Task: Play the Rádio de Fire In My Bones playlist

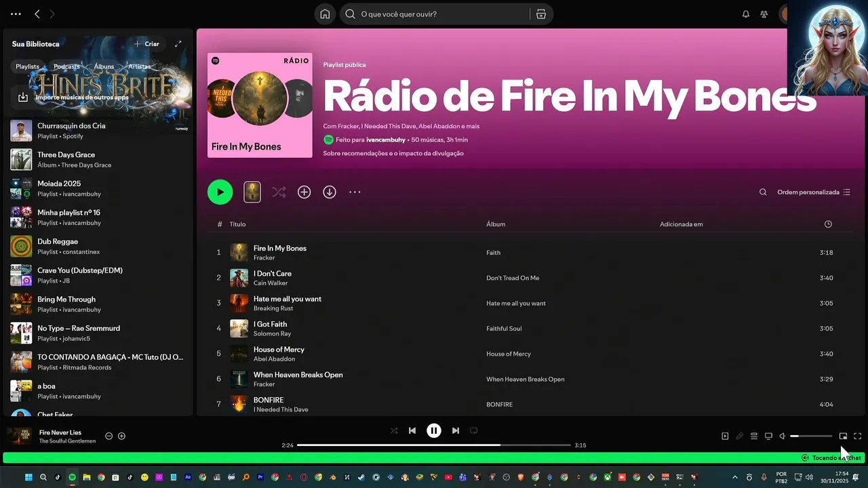Action: [x=220, y=192]
